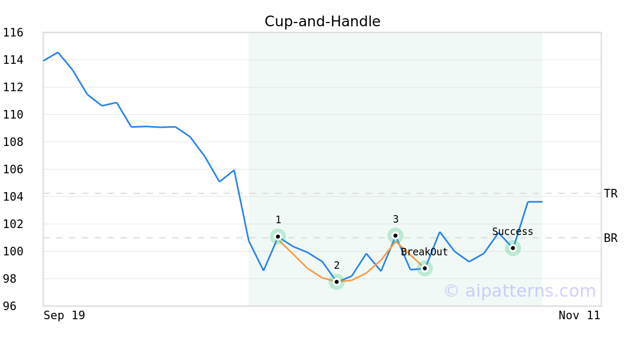Click the Success point marker
644x338 pixels.
513,248
